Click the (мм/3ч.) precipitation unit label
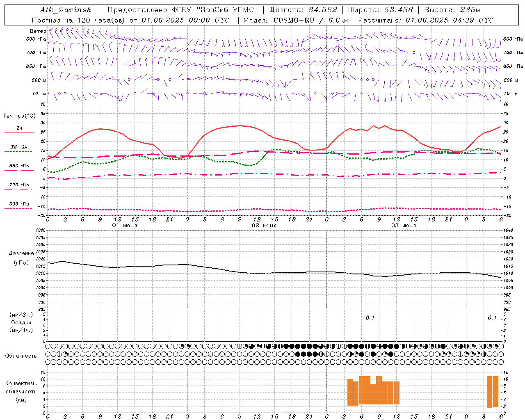This screenshot has width=525, height=420. [x=21, y=315]
